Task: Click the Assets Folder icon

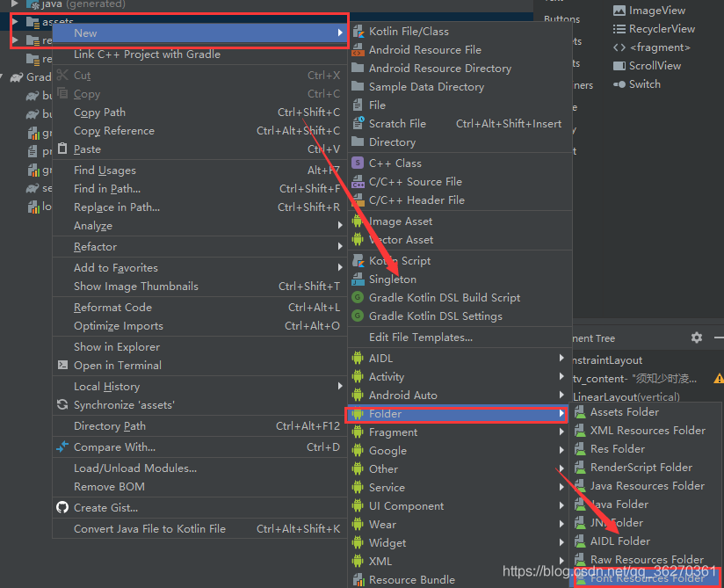Action: (580, 412)
